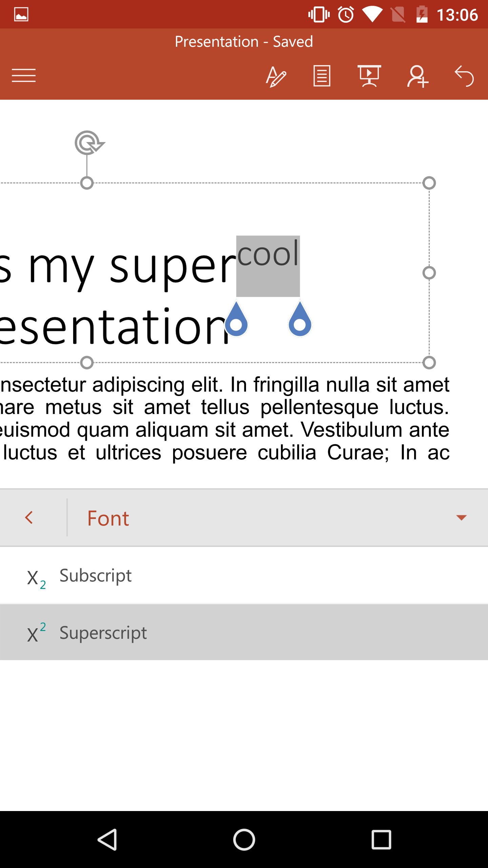Go back with the left chevron
This screenshot has height=868, width=488.
(29, 518)
